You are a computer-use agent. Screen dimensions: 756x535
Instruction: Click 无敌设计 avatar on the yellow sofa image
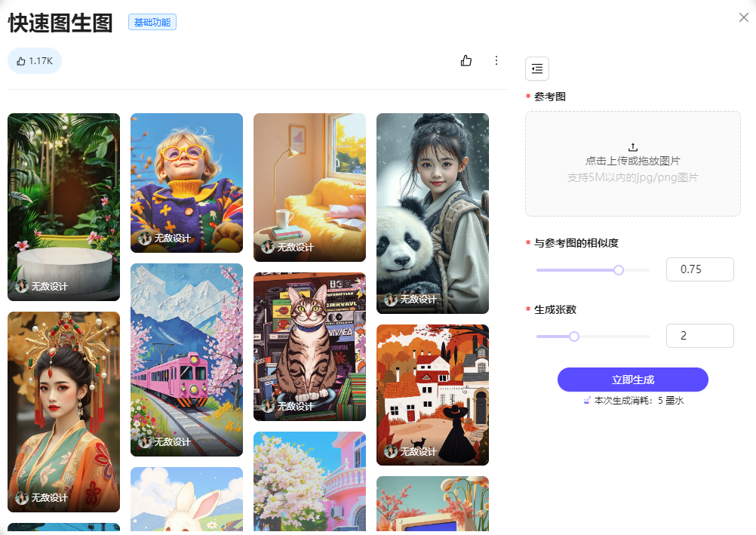pos(268,248)
